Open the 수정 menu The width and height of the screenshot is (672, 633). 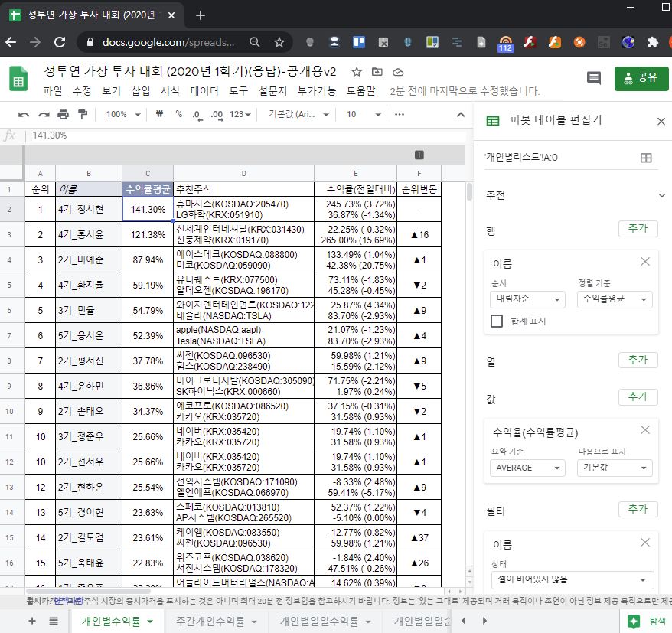(81, 91)
